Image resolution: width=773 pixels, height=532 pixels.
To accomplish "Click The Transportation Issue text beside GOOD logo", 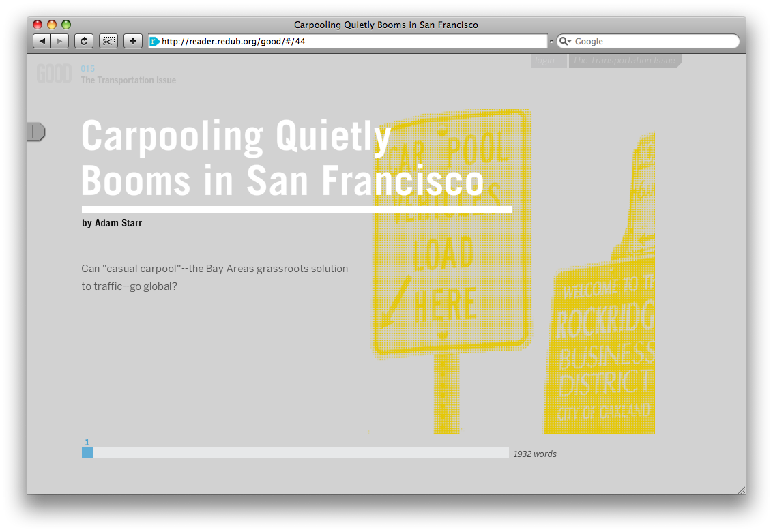I will coord(128,80).
